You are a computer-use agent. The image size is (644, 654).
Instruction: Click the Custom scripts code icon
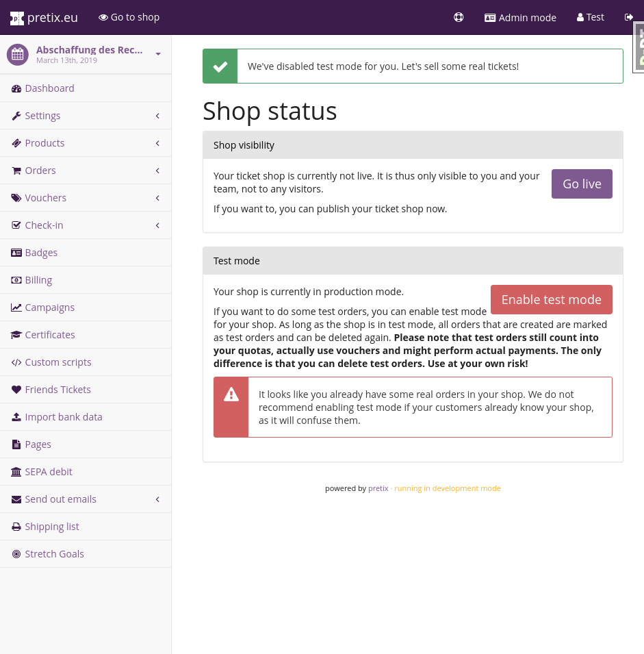pyautogui.click(x=16, y=362)
